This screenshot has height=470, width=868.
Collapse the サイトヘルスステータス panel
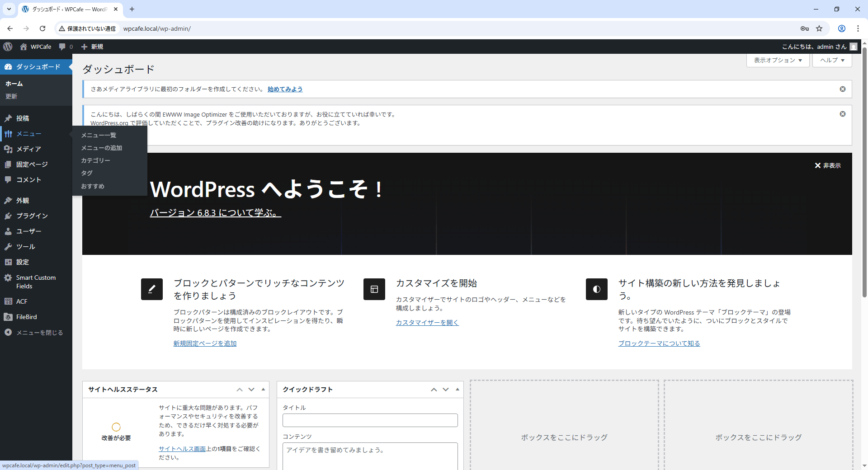pos(263,389)
